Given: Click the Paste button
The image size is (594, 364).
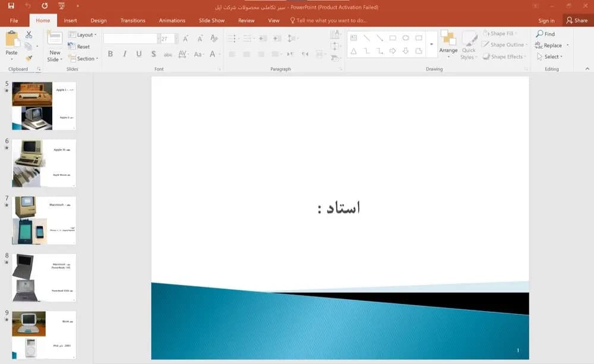Looking at the screenshot, I should pyautogui.click(x=11, y=45).
